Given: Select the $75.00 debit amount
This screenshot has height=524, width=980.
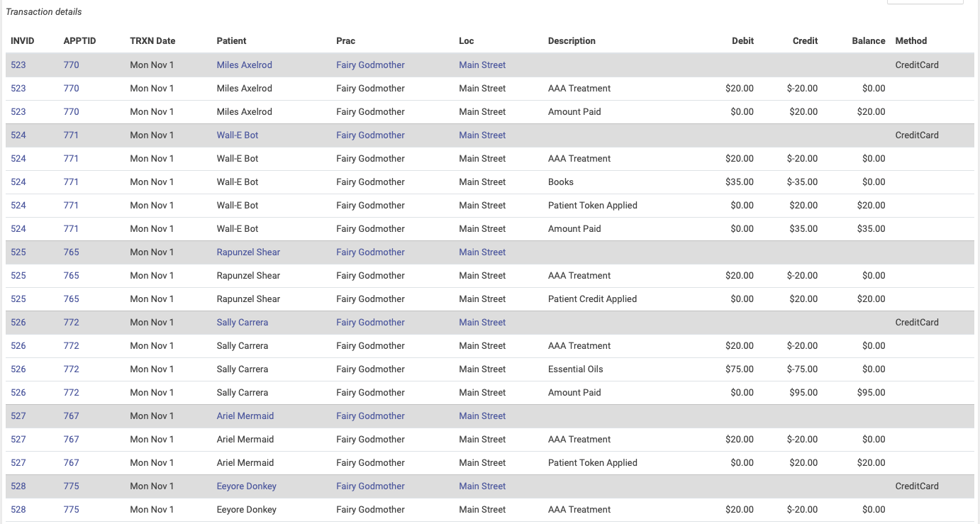Looking at the screenshot, I should (x=740, y=369).
